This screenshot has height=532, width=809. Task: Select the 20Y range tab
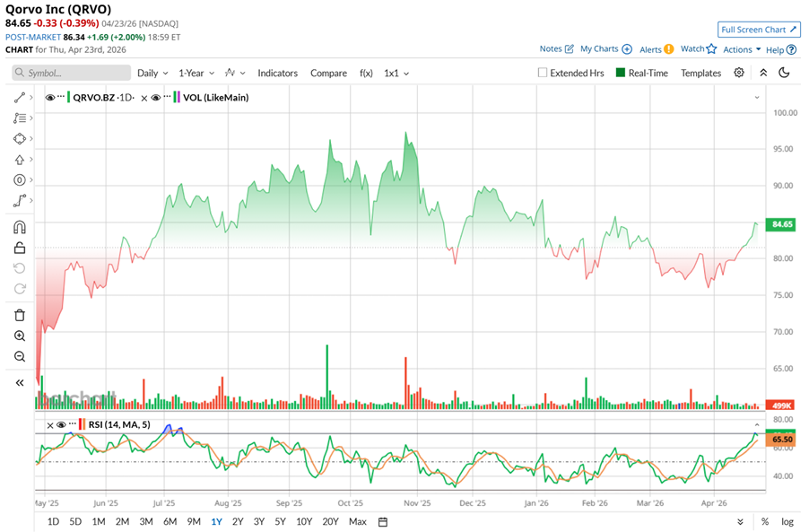click(x=330, y=521)
